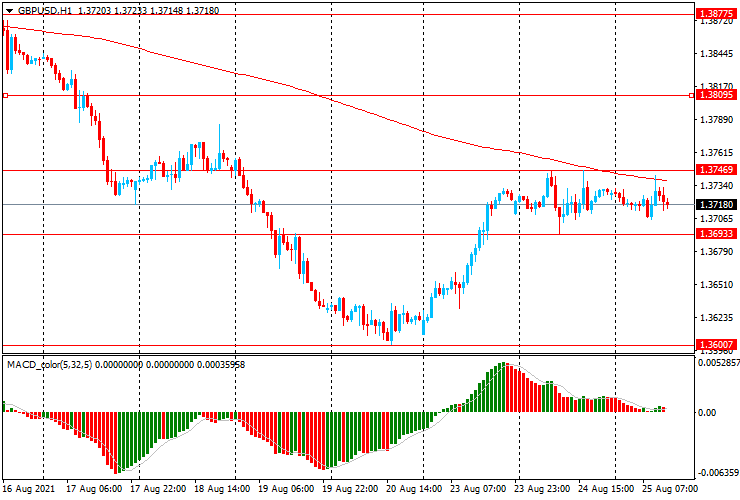Click the 23 Aug 23:00 time label
This screenshot has width=740, height=500.
542,488
